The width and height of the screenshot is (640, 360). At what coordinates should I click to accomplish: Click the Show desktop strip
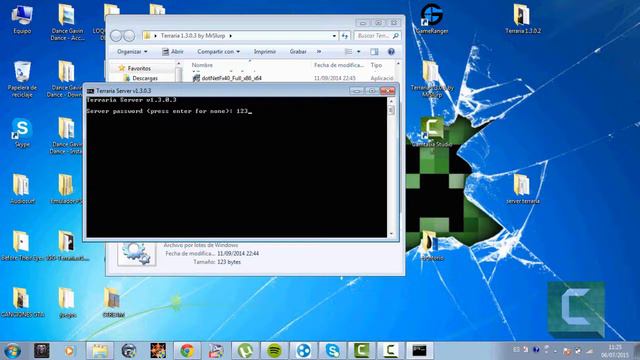(x=636, y=351)
